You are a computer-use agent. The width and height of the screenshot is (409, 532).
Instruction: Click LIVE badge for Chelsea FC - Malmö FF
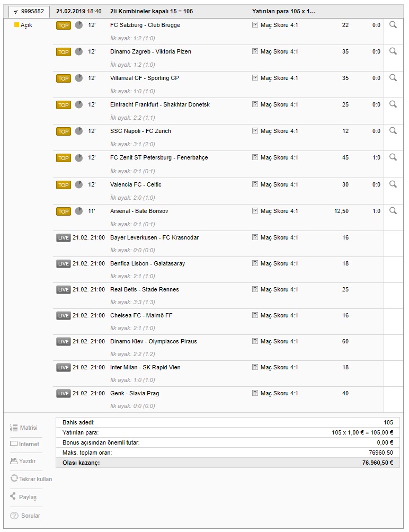pyautogui.click(x=64, y=316)
